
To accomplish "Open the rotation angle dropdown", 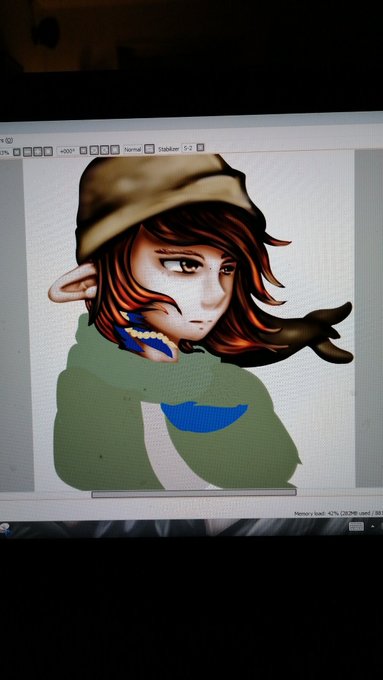I will pos(83,150).
